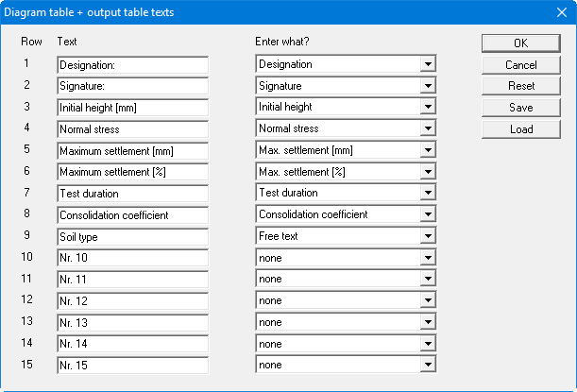This screenshot has width=577, height=392.
Task: Load saved table text settings
Action: (520, 129)
